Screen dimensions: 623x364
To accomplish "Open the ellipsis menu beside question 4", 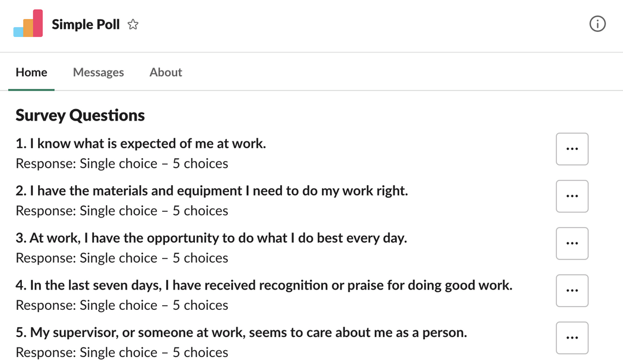I will pos(572,290).
